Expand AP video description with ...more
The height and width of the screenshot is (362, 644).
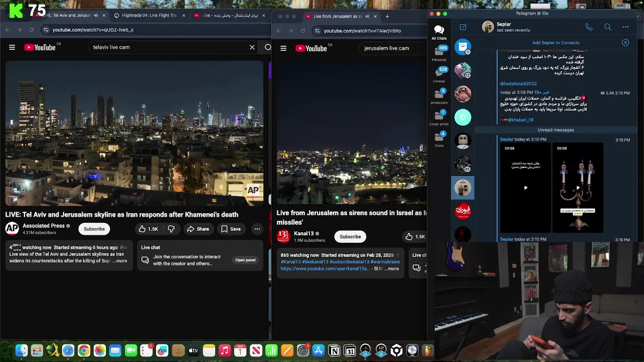pos(120,261)
